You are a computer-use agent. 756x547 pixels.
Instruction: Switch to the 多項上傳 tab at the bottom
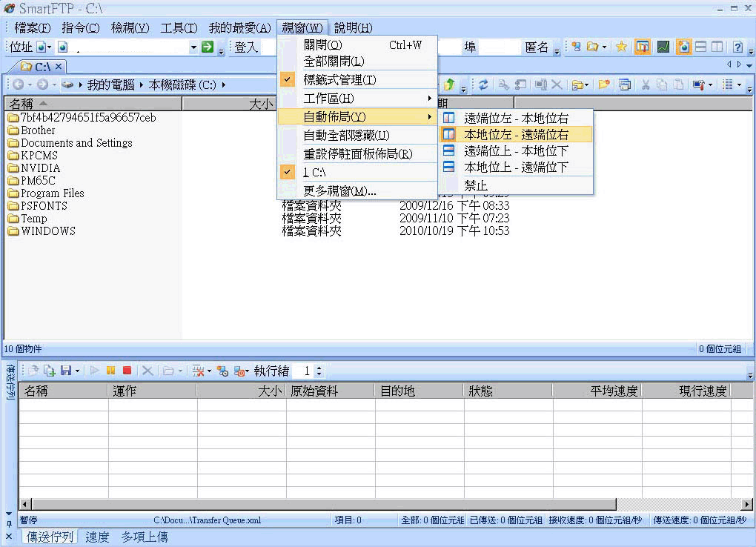tap(145, 537)
